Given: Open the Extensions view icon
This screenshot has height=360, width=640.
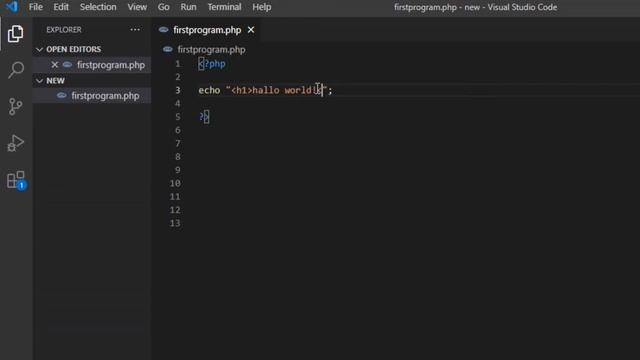Looking at the screenshot, I should pyautogui.click(x=16, y=180).
